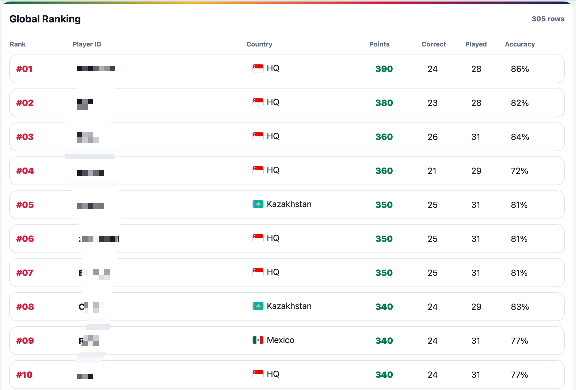
Task: Click the Correct column header
Action: click(434, 44)
